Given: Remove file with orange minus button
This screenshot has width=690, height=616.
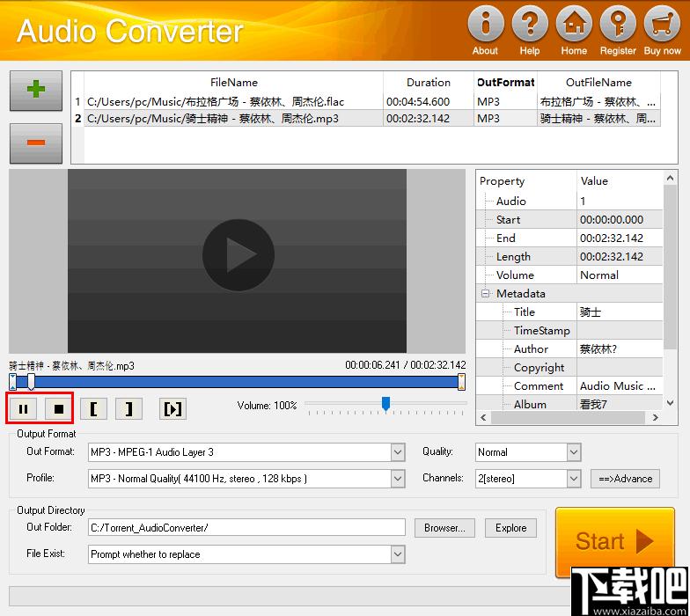Looking at the screenshot, I should 36,143.
